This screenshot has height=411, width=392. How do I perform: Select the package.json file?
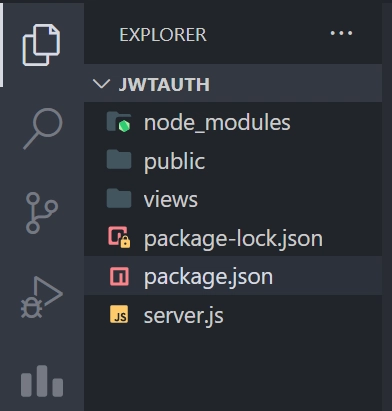(x=233, y=276)
